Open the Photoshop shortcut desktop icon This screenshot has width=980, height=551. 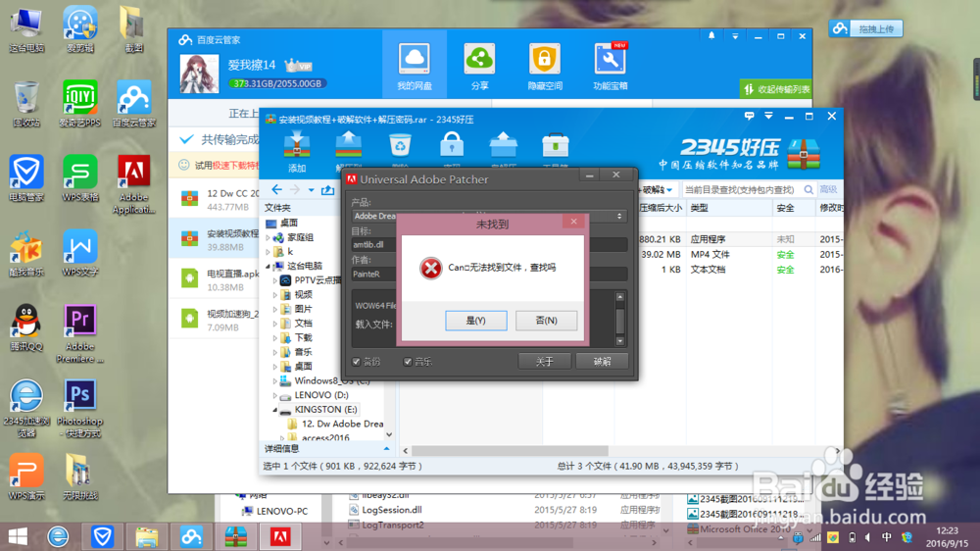click(x=80, y=409)
